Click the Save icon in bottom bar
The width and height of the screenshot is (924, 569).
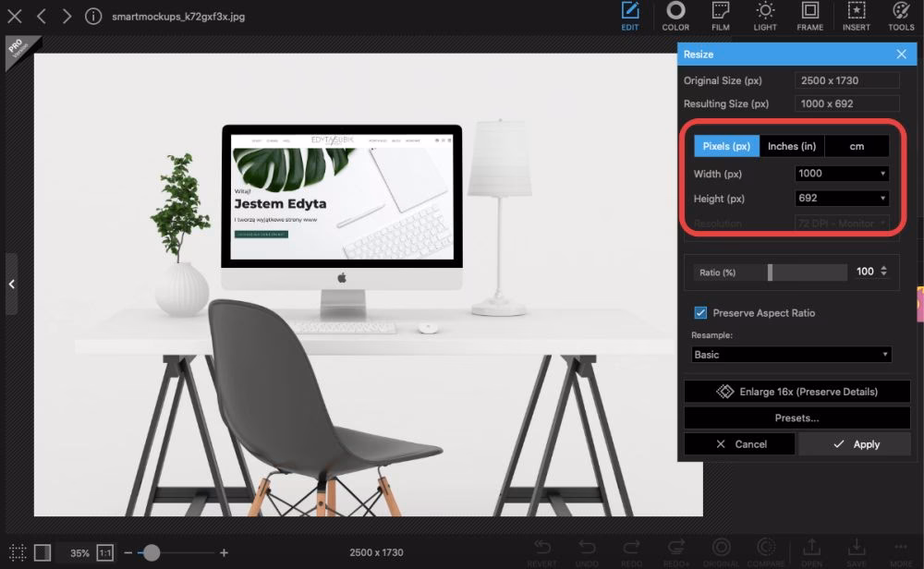857,551
